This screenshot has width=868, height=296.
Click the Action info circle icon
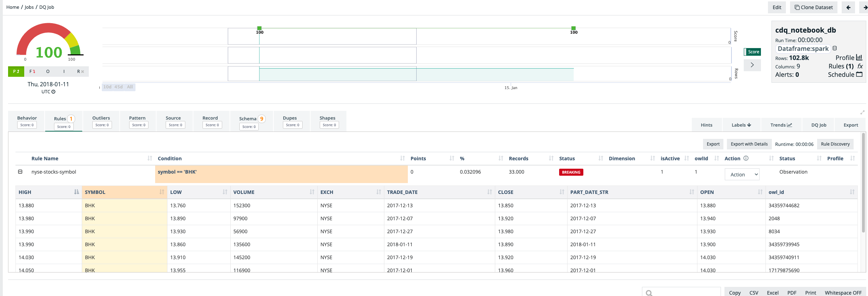point(746,159)
